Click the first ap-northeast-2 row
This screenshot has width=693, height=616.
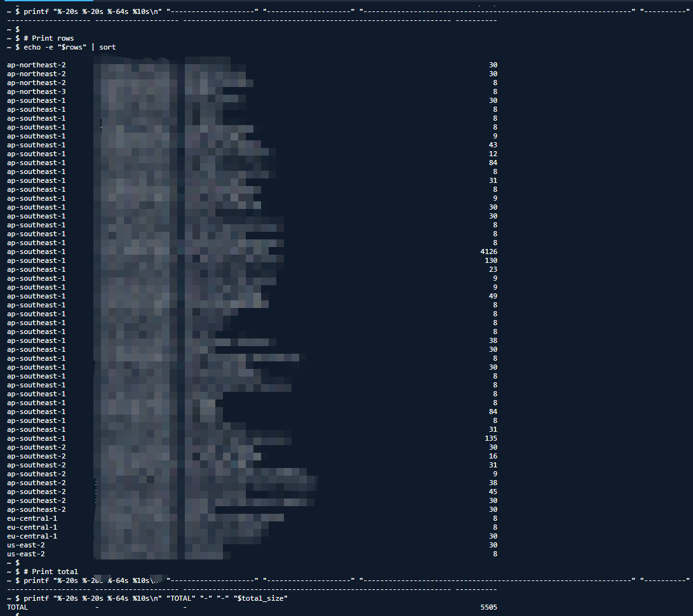(36, 64)
